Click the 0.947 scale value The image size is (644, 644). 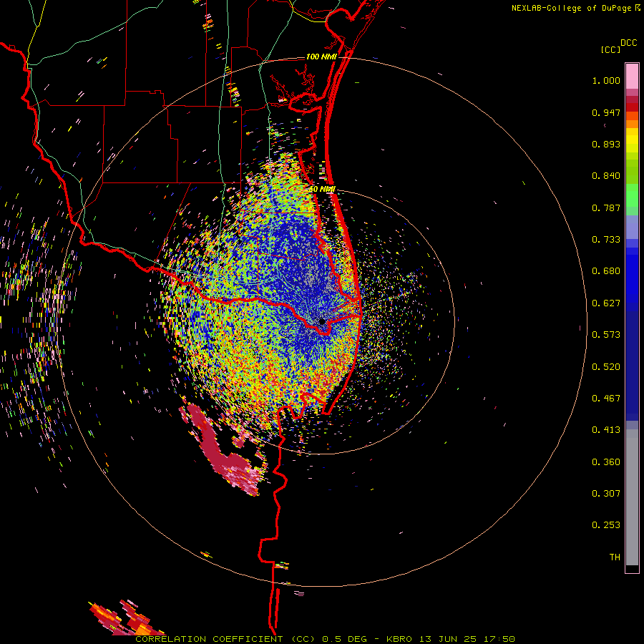pyautogui.click(x=606, y=112)
